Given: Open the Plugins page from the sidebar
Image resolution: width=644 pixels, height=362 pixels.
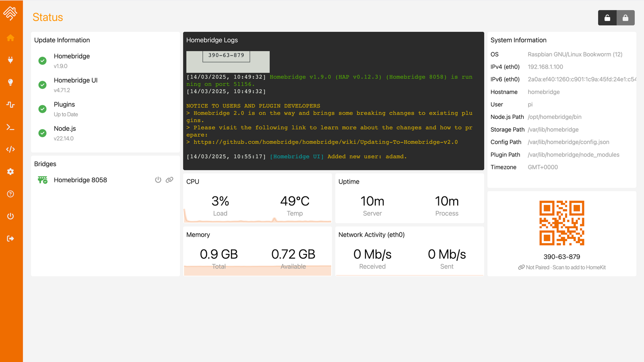Looking at the screenshot, I should 12,60.
